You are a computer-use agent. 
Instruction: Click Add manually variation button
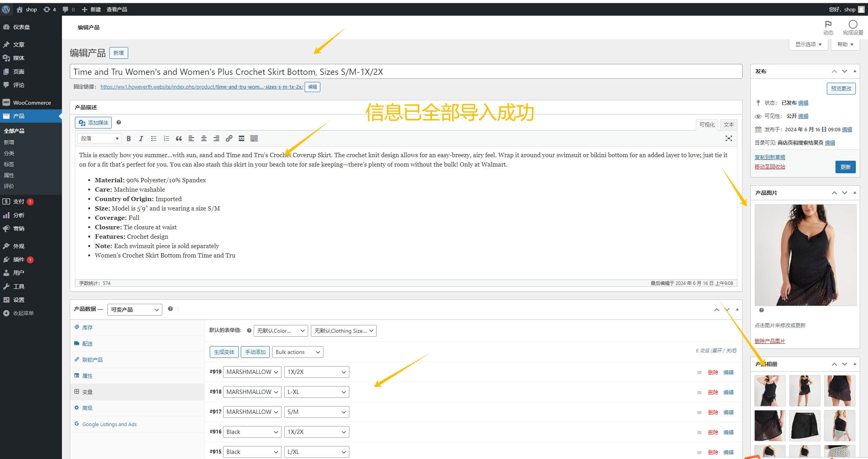pos(255,352)
